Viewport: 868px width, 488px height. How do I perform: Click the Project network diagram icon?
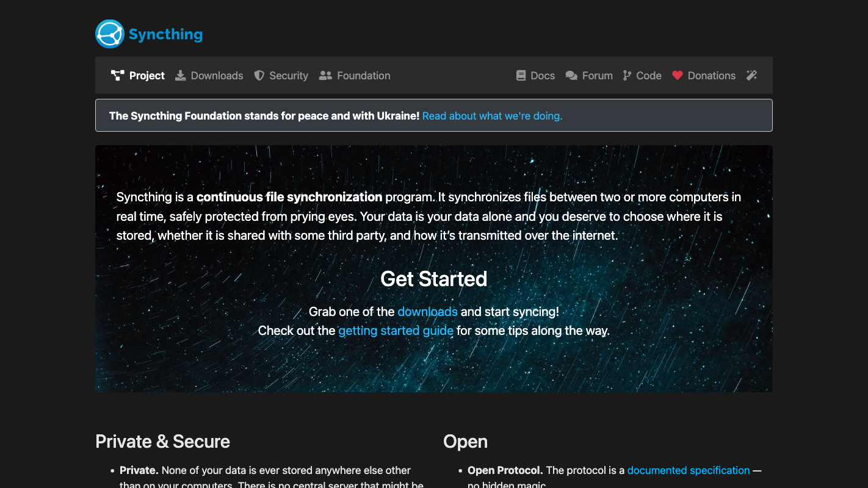click(x=118, y=76)
